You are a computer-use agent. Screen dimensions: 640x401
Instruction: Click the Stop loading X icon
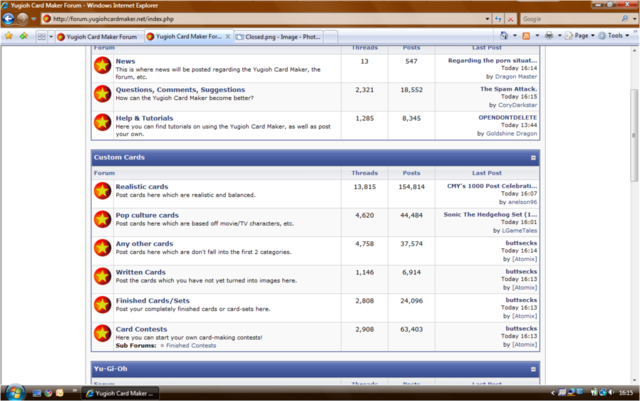pos(511,18)
